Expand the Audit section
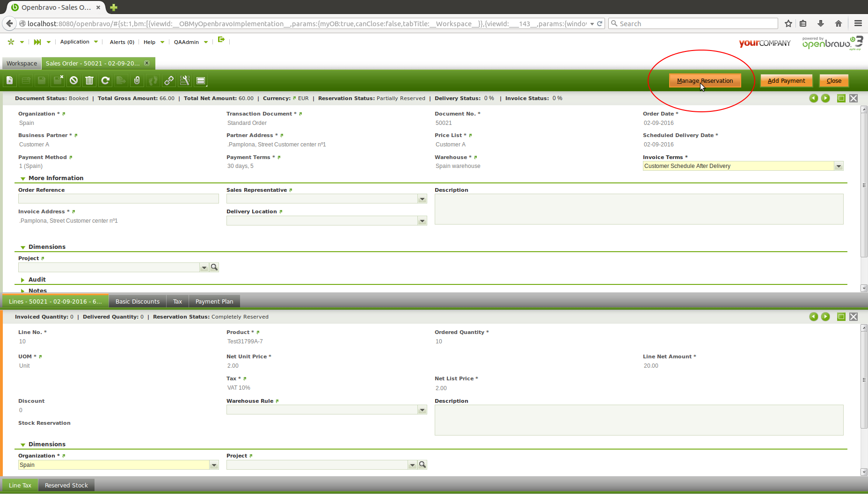This screenshot has width=868, height=494. click(x=23, y=280)
